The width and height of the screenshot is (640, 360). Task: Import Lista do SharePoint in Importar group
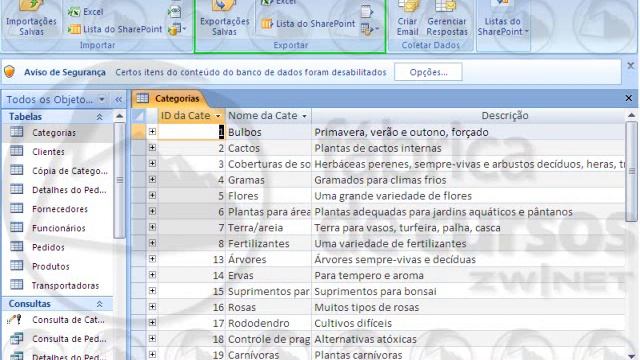coord(115,29)
